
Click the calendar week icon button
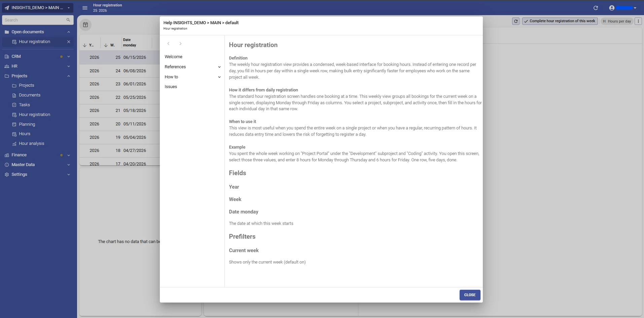pyautogui.click(x=85, y=25)
